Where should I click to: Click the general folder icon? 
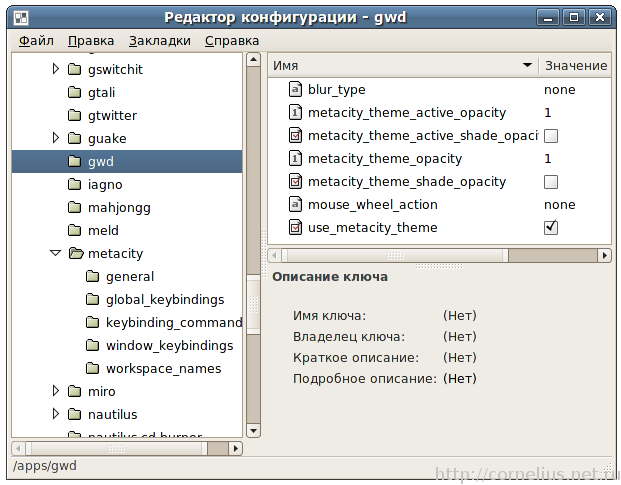(92, 276)
